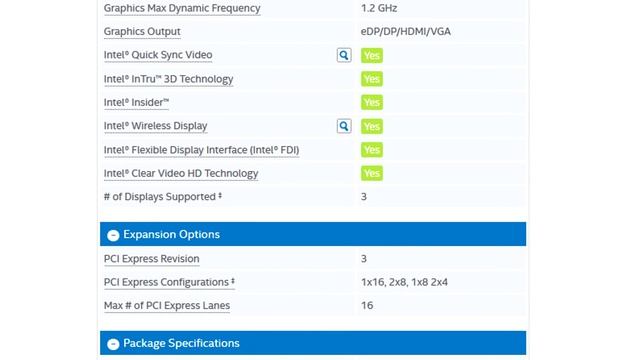Click the Yes badge beside Intel Insider
The height and width of the screenshot is (360, 640).
[372, 102]
